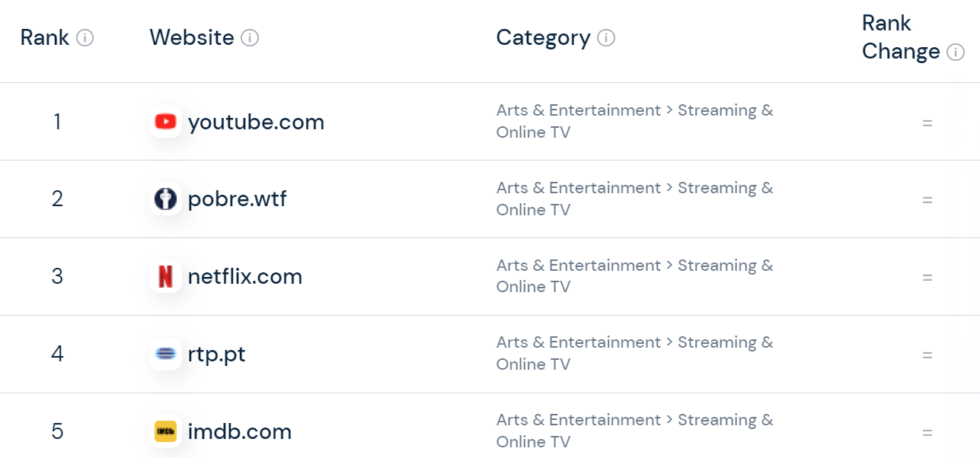Select the category text in the imdb.com row
Viewport: 980px width, 458px height.
pos(634,431)
